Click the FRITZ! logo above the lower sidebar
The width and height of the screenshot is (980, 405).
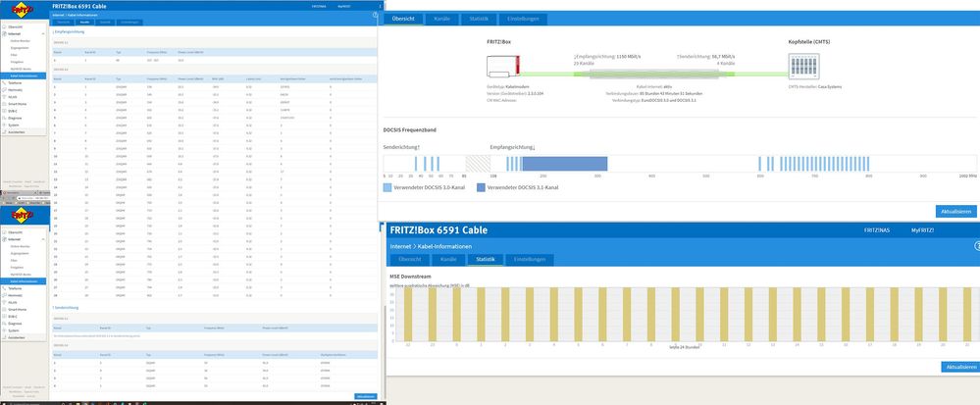24,217
